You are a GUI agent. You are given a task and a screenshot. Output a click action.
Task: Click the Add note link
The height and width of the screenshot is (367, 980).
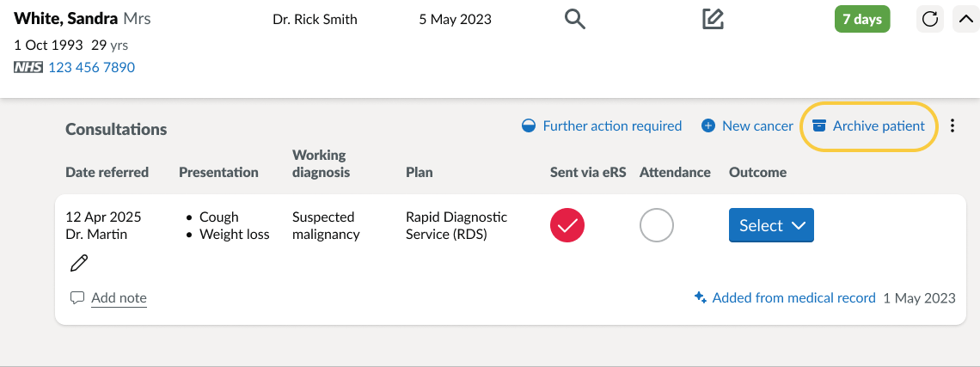119,298
